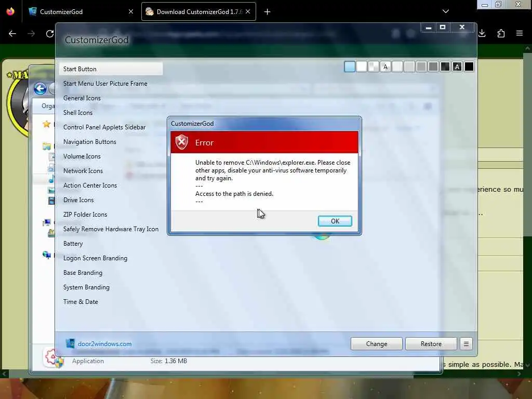Pick the black swatch with letter A
Viewport: 532px width, 399px height.
tap(457, 66)
